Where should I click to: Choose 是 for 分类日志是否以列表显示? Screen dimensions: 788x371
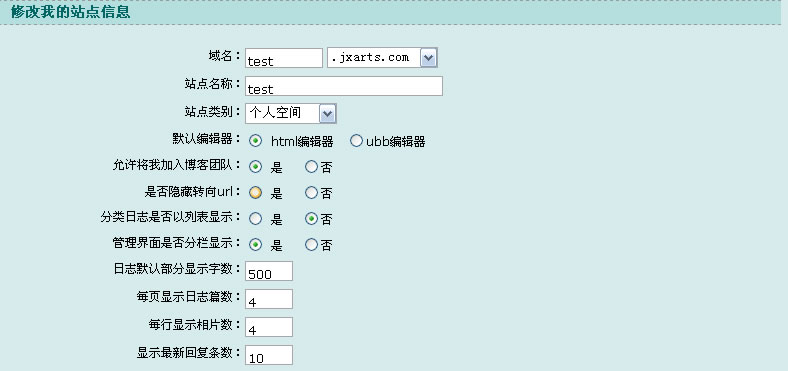(255, 219)
